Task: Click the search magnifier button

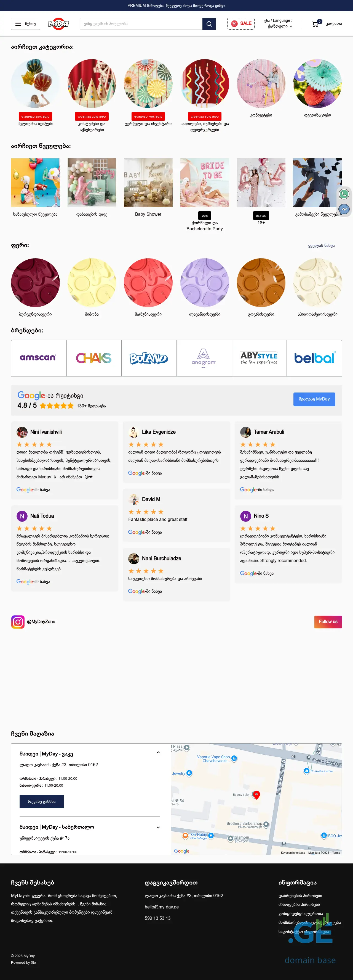Action: (209, 23)
